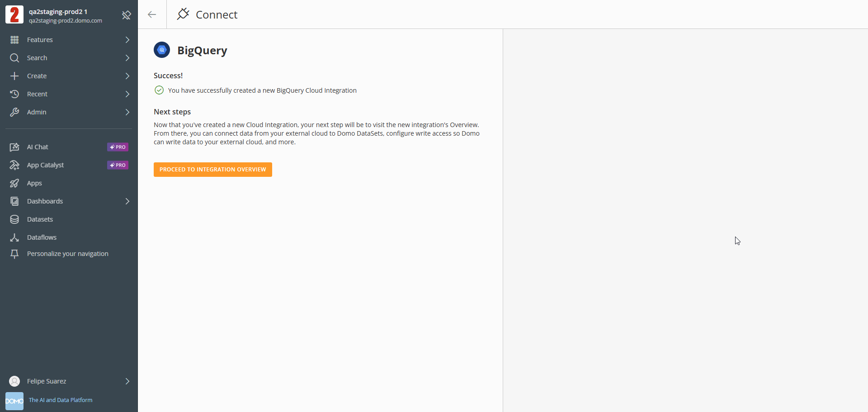Open the Recent menu item
This screenshot has width=868, height=412.
(x=69, y=94)
